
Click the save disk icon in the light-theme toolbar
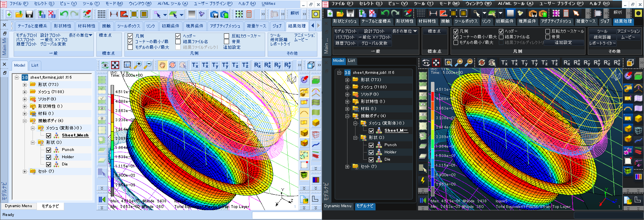(x=29, y=14)
